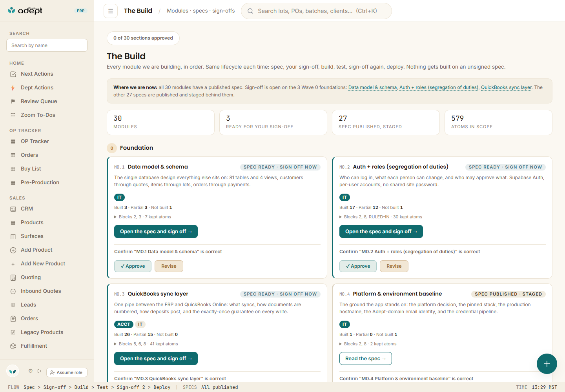Click the Leads target icon

tap(13, 305)
